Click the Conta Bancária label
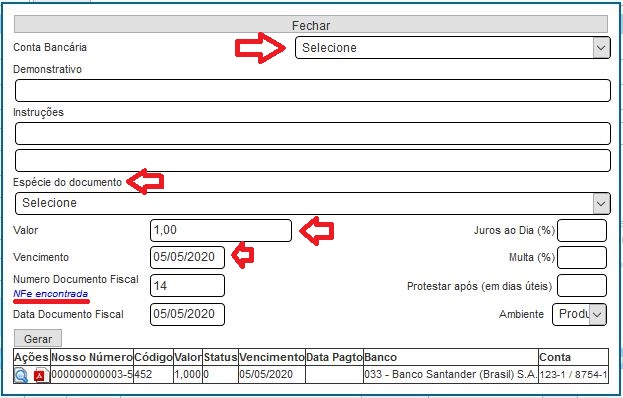Image resolution: width=623 pixels, height=398 pixels. (x=50, y=47)
